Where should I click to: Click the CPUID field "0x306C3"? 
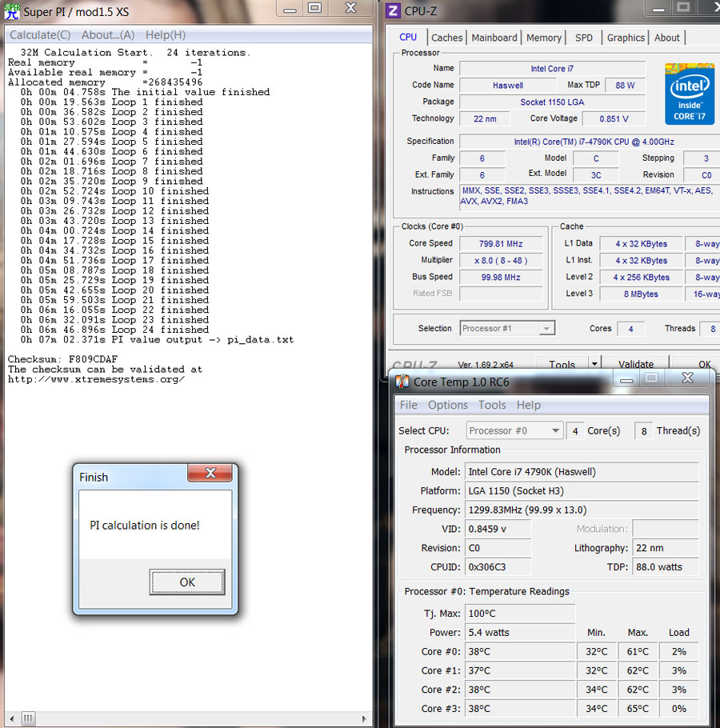point(498,567)
